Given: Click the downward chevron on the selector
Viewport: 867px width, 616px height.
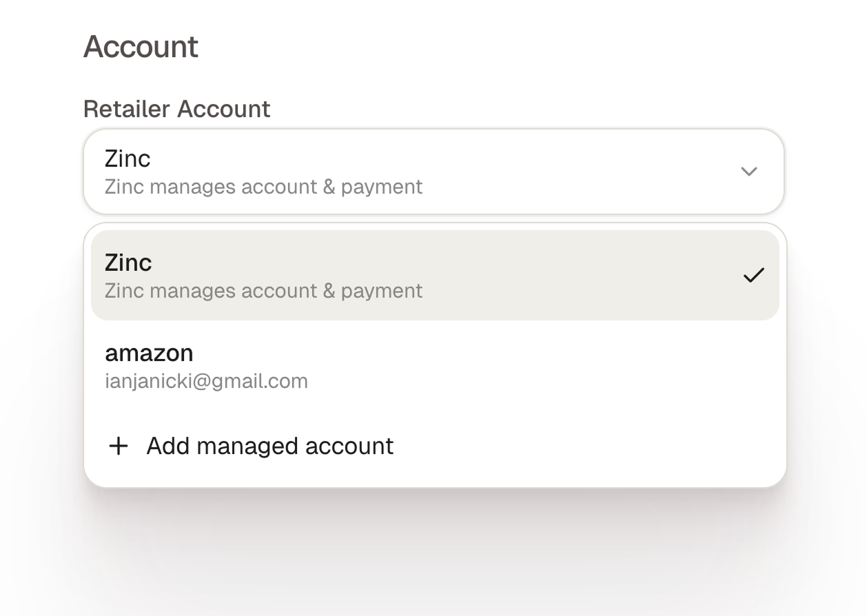Looking at the screenshot, I should (750, 172).
